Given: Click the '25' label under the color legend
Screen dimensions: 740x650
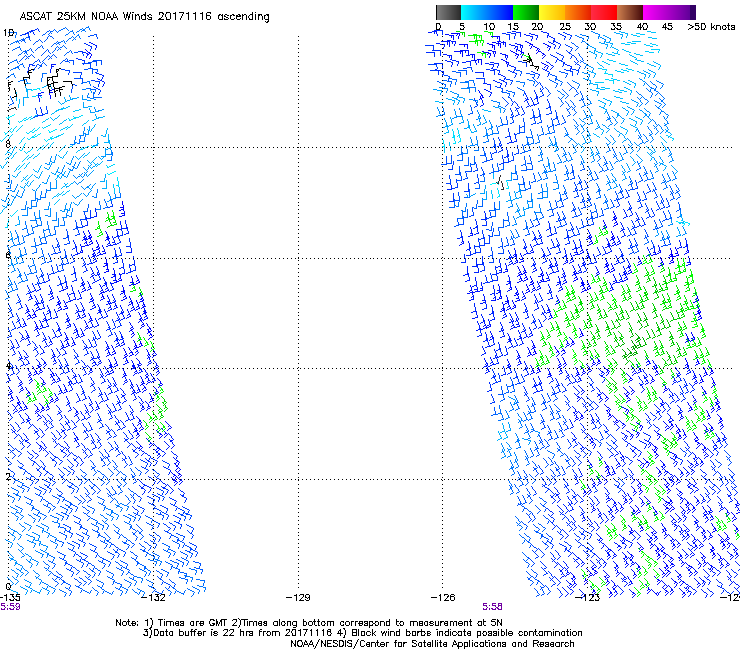Looking at the screenshot, I should pyautogui.click(x=565, y=27).
